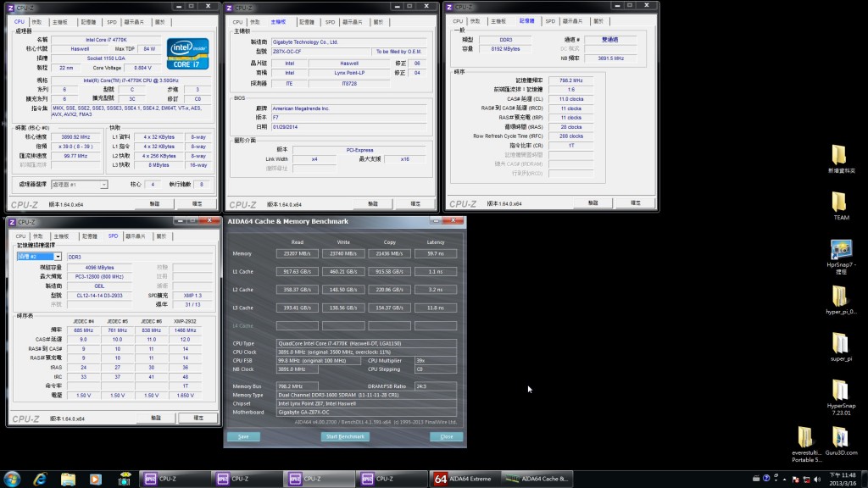868x488 pixels.
Task: Click Close in the AIDA64 benchmark window
Action: [447, 436]
